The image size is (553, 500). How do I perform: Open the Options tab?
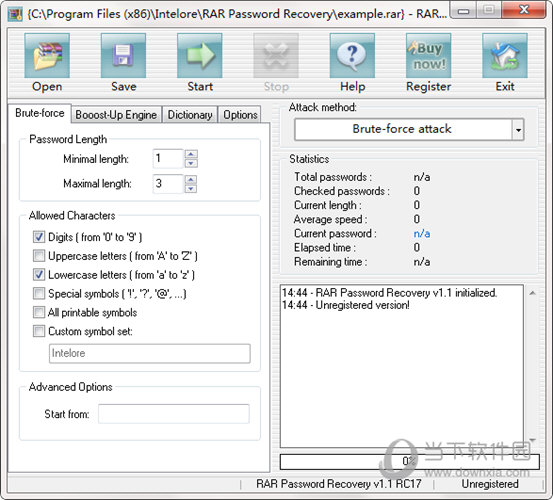pyautogui.click(x=240, y=115)
